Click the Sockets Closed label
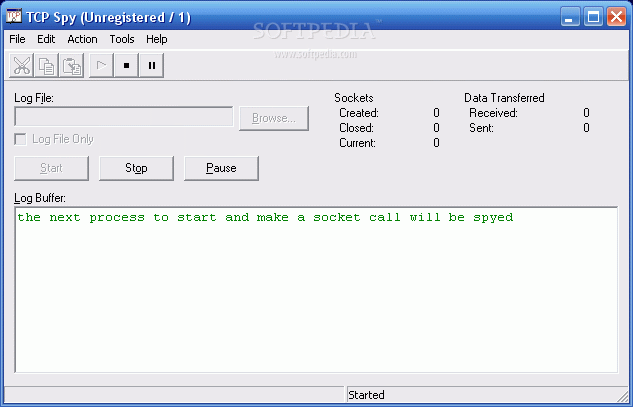This screenshot has width=633, height=407. (x=356, y=128)
